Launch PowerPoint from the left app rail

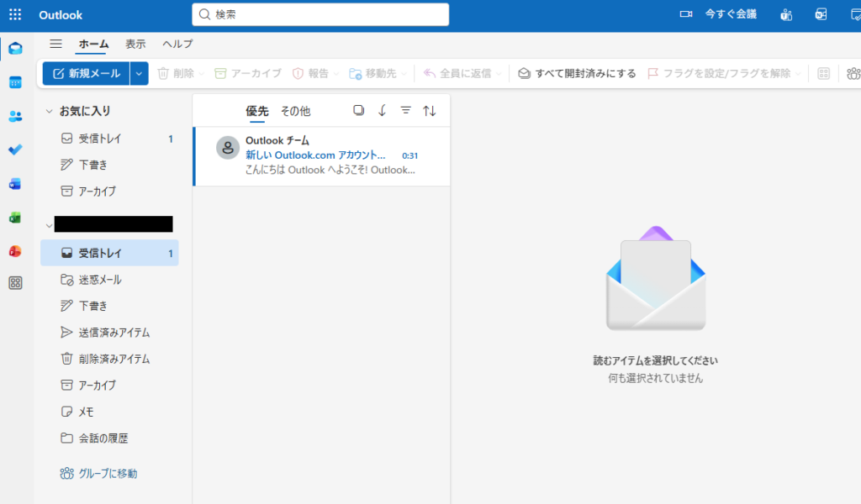point(15,251)
